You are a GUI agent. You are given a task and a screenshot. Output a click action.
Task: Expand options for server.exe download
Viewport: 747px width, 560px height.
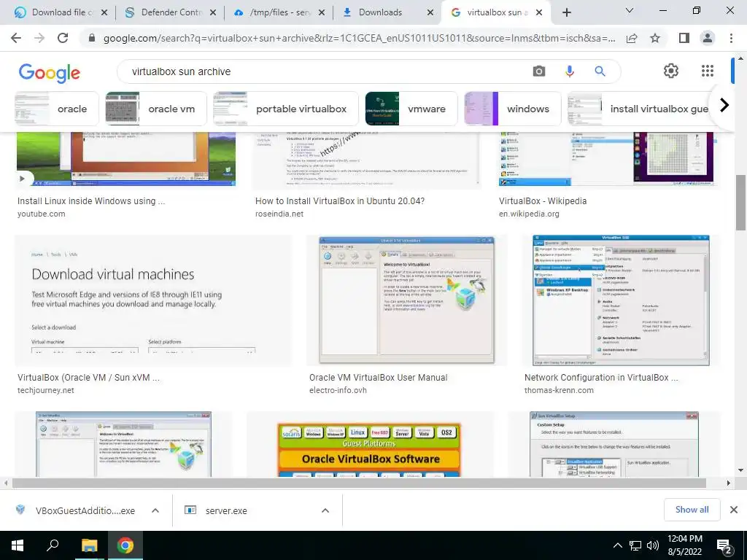coord(325,510)
